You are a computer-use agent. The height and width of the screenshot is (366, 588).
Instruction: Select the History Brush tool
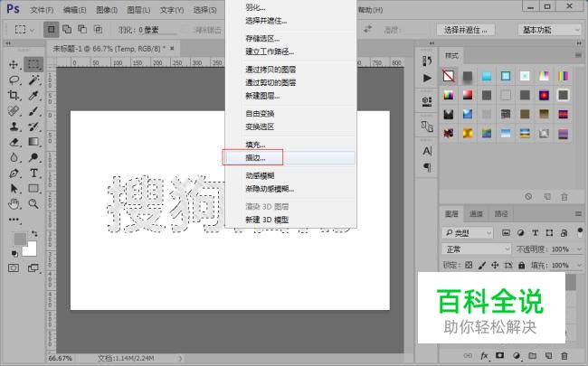click(x=33, y=127)
